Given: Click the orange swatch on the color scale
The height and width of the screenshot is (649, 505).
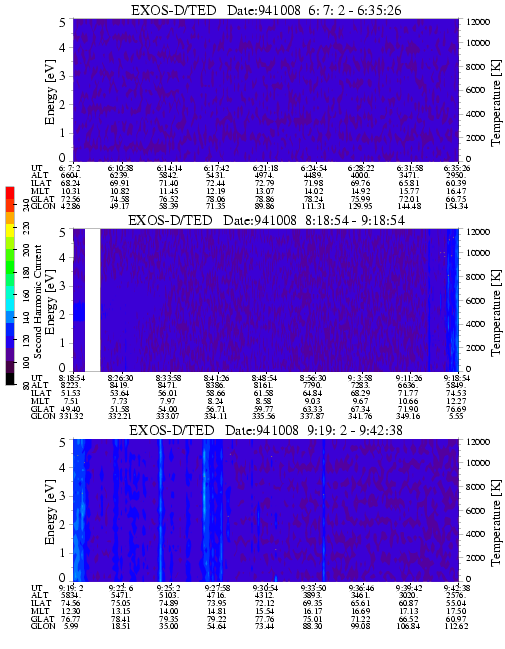Looking at the screenshot, I should (10, 218).
